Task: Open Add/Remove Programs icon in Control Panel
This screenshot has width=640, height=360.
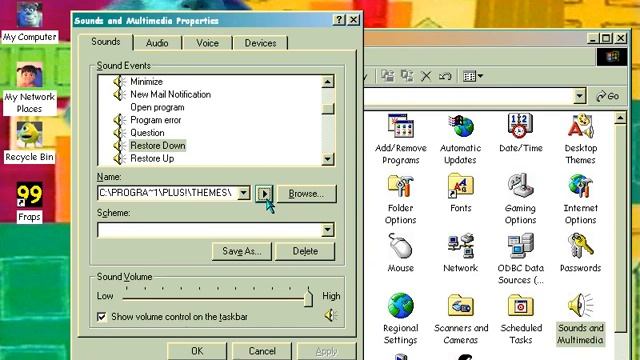Action: (400, 125)
